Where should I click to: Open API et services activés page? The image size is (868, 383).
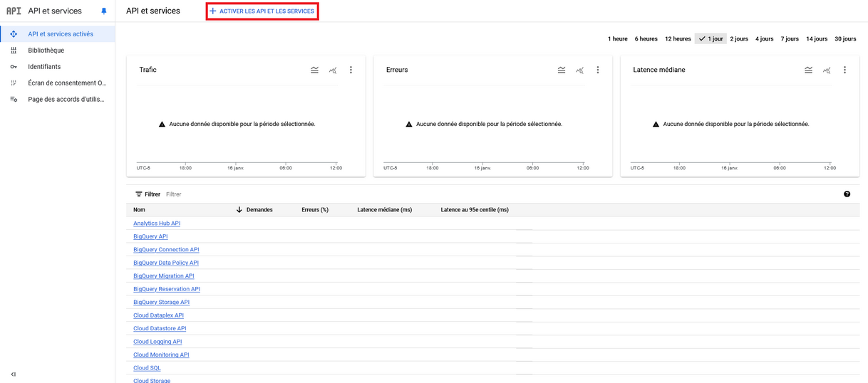(x=61, y=34)
